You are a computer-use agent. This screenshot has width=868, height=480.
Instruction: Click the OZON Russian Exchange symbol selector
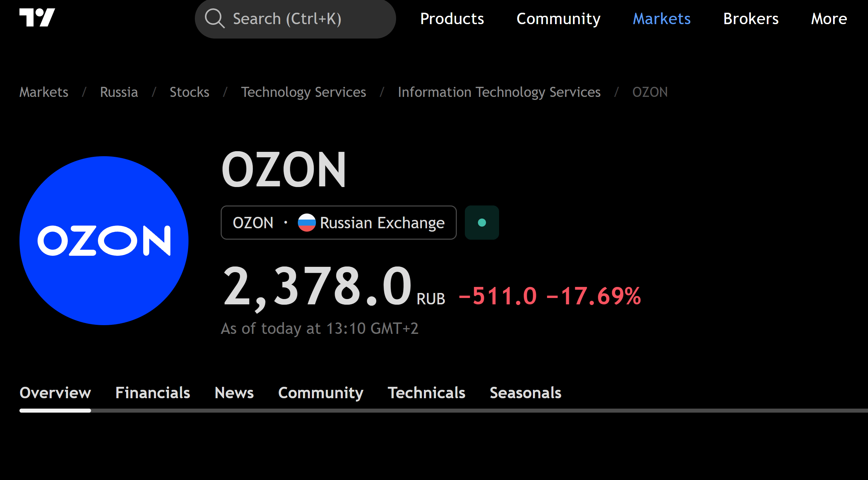tap(339, 223)
